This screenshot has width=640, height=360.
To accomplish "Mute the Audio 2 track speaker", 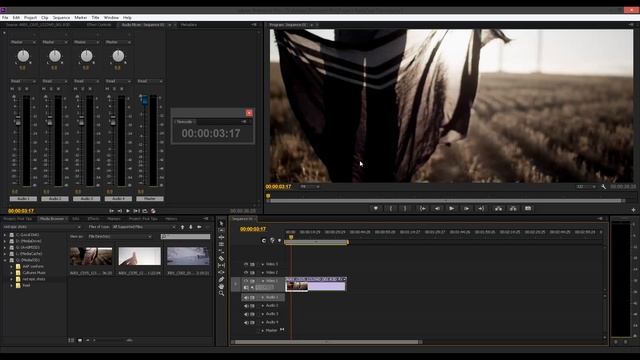I will (246, 306).
